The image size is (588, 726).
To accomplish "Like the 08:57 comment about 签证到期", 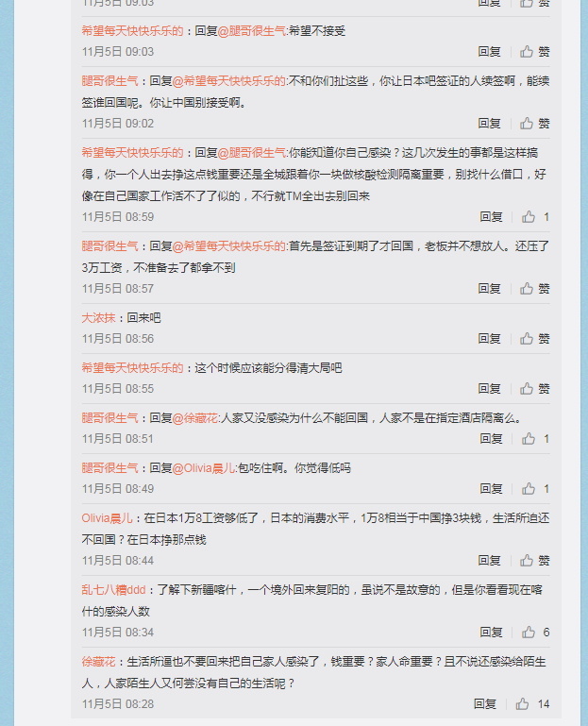I will (534, 289).
